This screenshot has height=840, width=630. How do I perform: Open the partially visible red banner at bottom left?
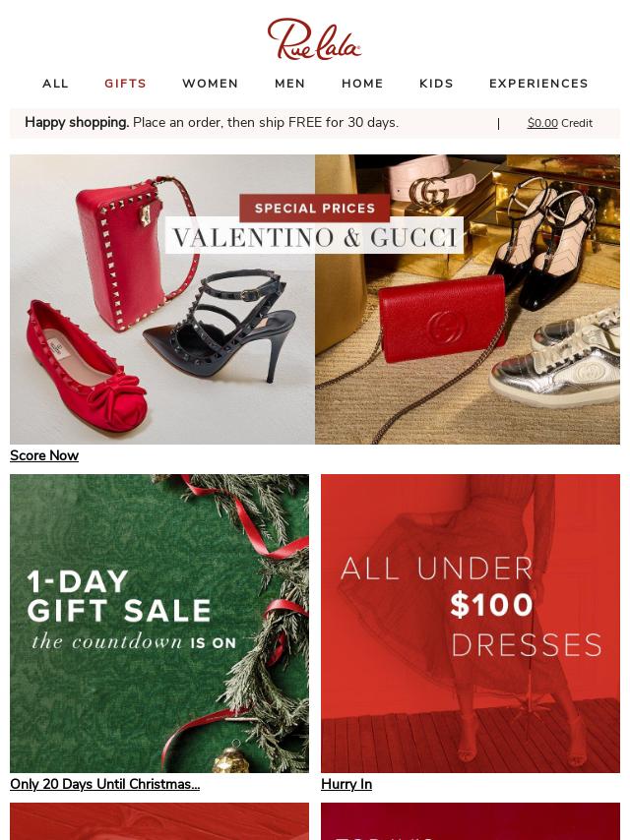coord(159,821)
